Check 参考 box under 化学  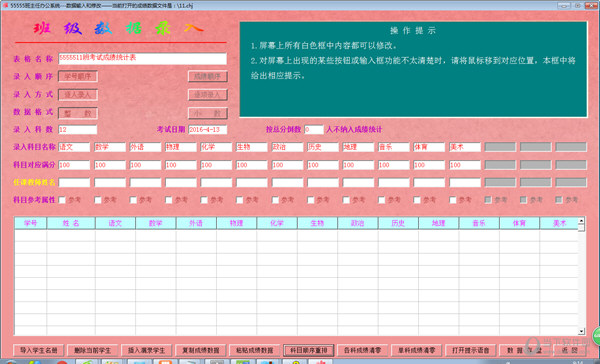204,200
